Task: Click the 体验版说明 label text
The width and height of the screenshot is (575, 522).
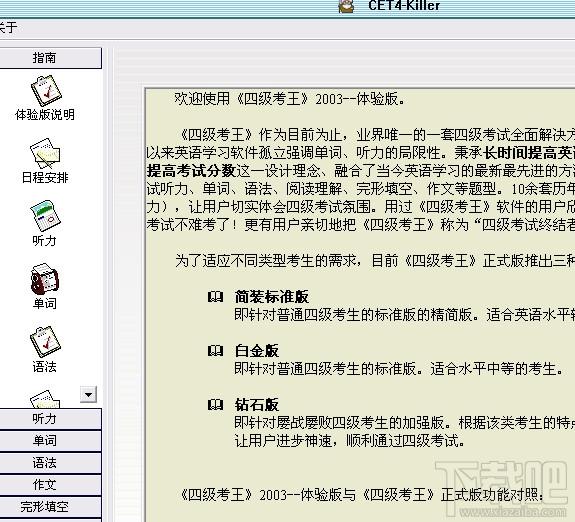Action: 45,115
